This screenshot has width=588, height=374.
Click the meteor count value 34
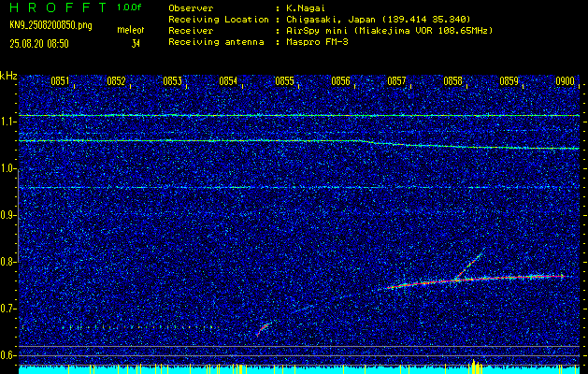click(x=136, y=44)
